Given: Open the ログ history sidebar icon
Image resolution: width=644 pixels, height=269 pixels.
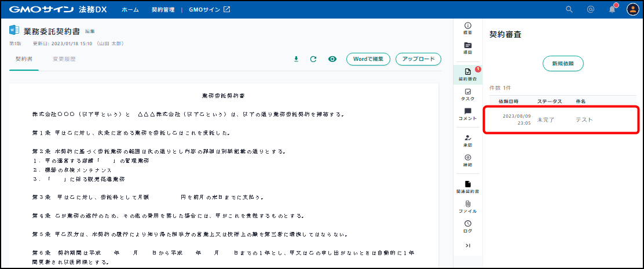Looking at the screenshot, I should point(467,226).
